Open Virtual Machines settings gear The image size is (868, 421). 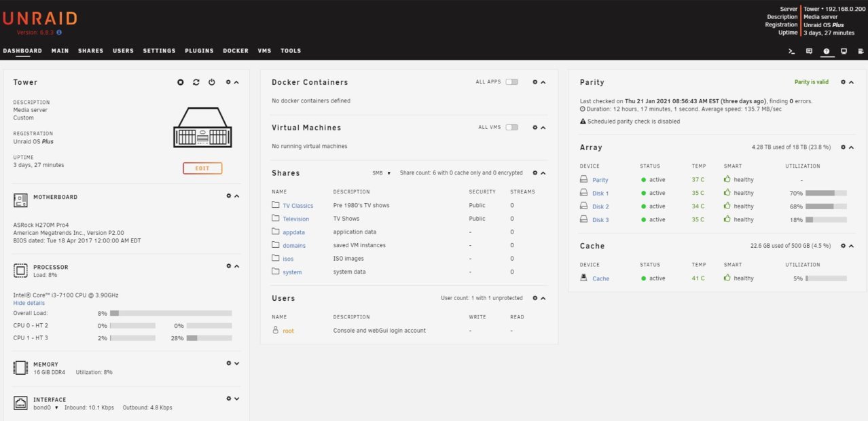[x=535, y=128]
